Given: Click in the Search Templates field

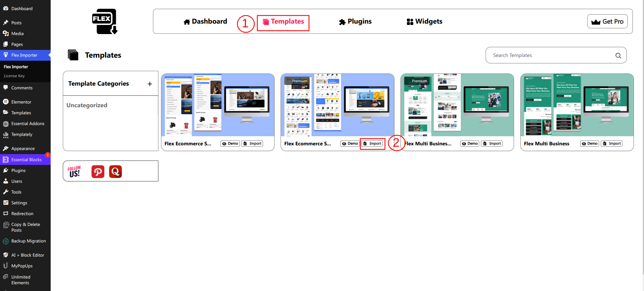Looking at the screenshot, I should coord(556,55).
